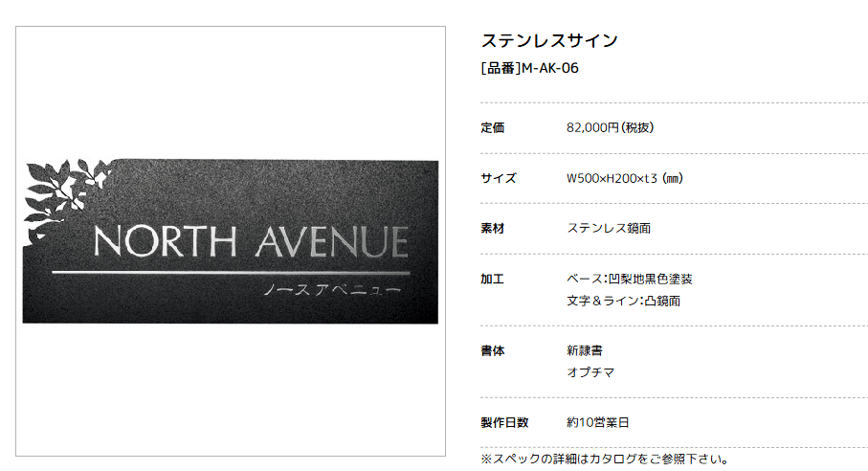Click the ステンレス鏡面 material value
The height and width of the screenshot is (471, 868).
click(x=609, y=229)
